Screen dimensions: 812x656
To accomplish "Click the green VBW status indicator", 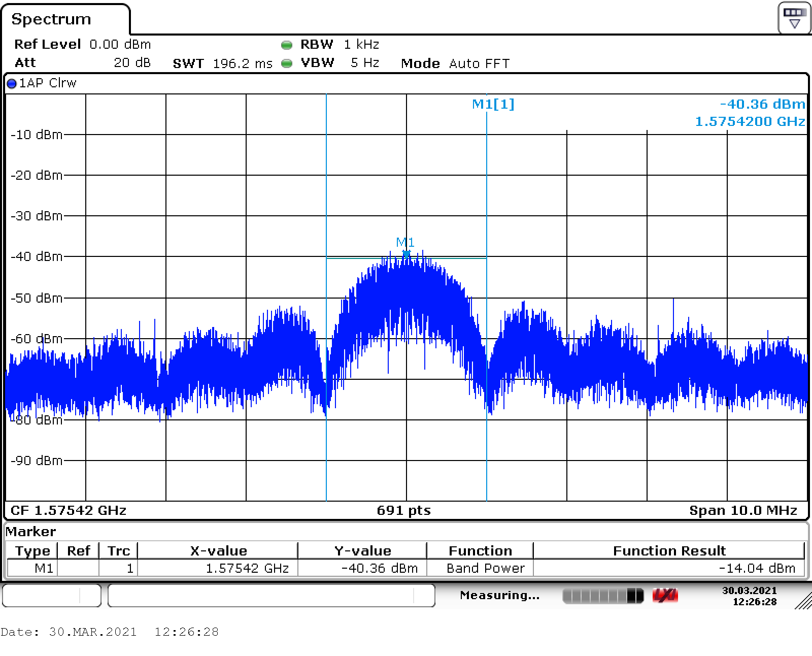I will [x=287, y=63].
